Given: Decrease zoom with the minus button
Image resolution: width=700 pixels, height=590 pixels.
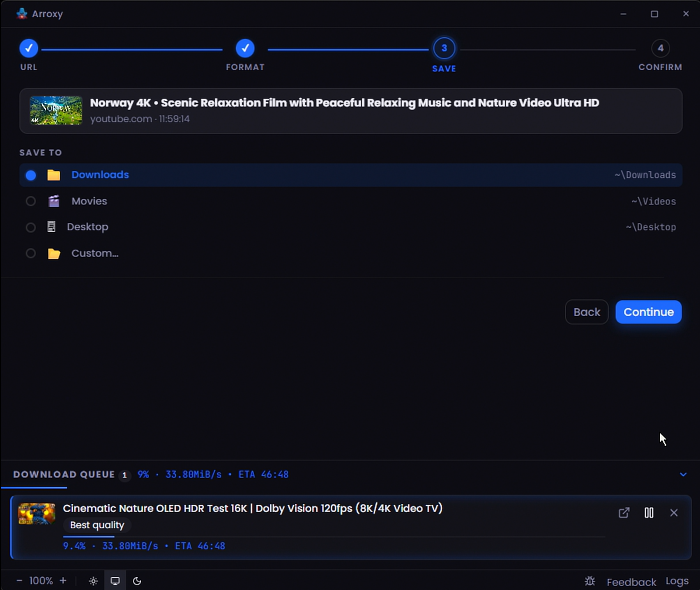Looking at the screenshot, I should point(19,581).
